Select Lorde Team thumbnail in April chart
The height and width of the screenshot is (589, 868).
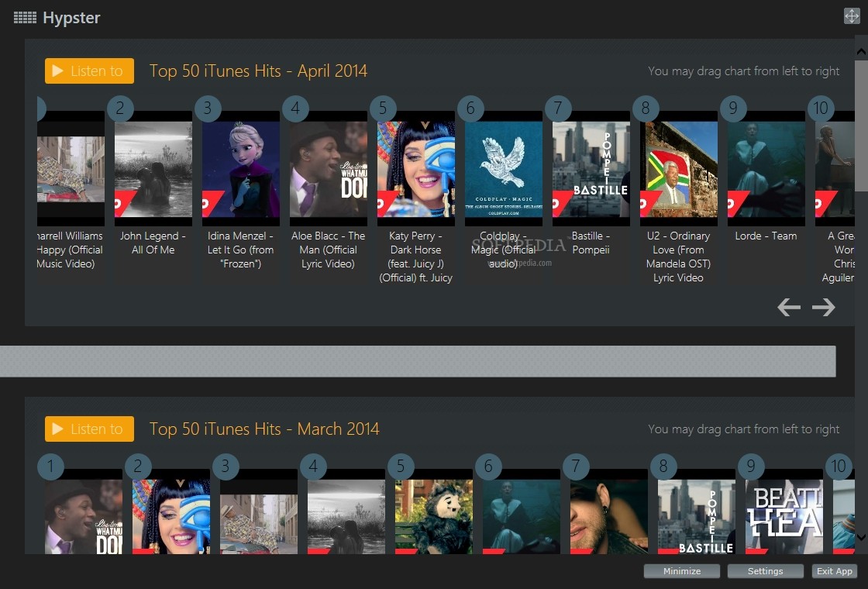(766, 169)
